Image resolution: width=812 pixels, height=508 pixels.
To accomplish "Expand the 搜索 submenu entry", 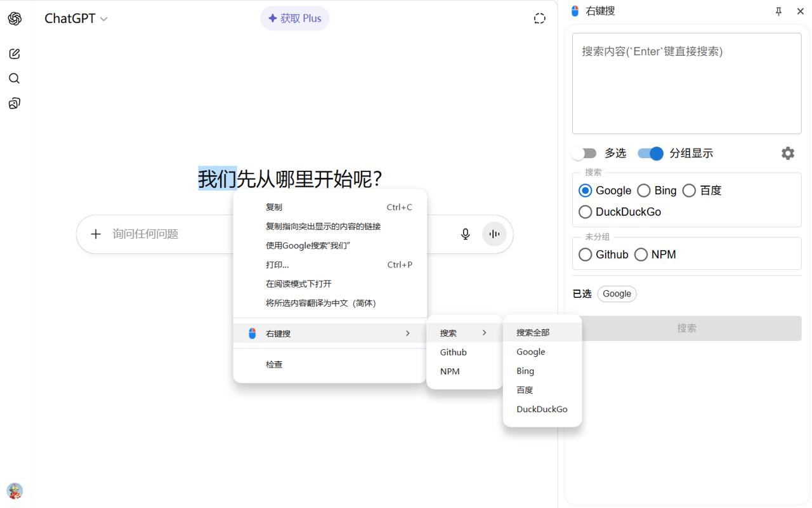I will pos(465,333).
